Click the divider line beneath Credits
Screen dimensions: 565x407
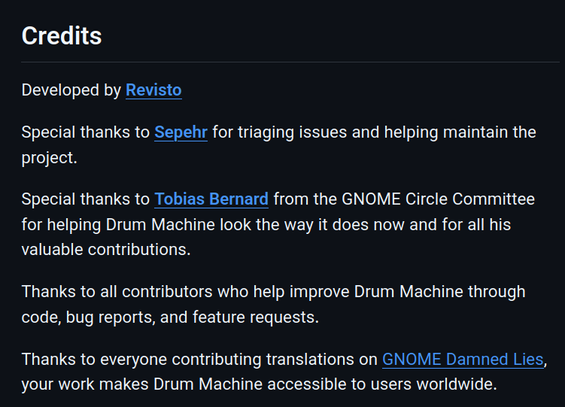coord(290,62)
